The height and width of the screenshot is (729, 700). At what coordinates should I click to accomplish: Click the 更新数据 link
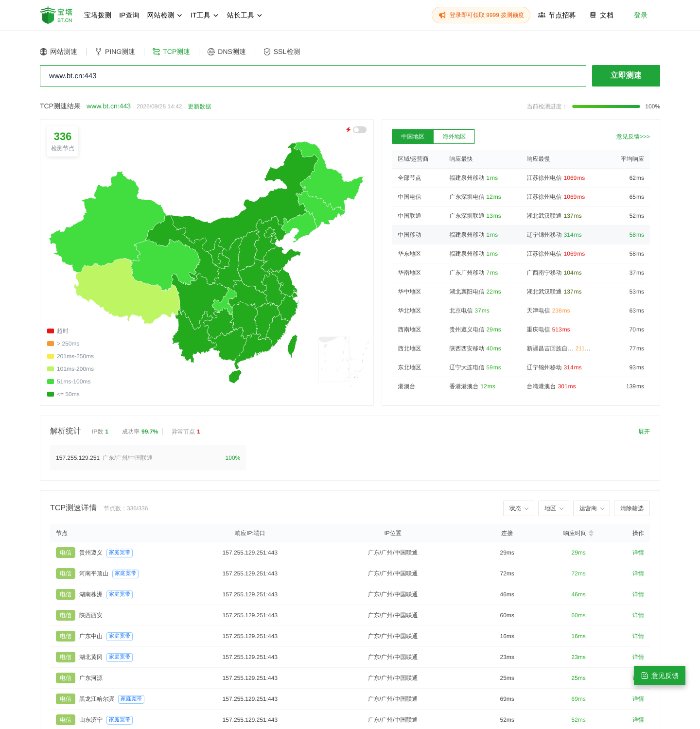tap(199, 106)
